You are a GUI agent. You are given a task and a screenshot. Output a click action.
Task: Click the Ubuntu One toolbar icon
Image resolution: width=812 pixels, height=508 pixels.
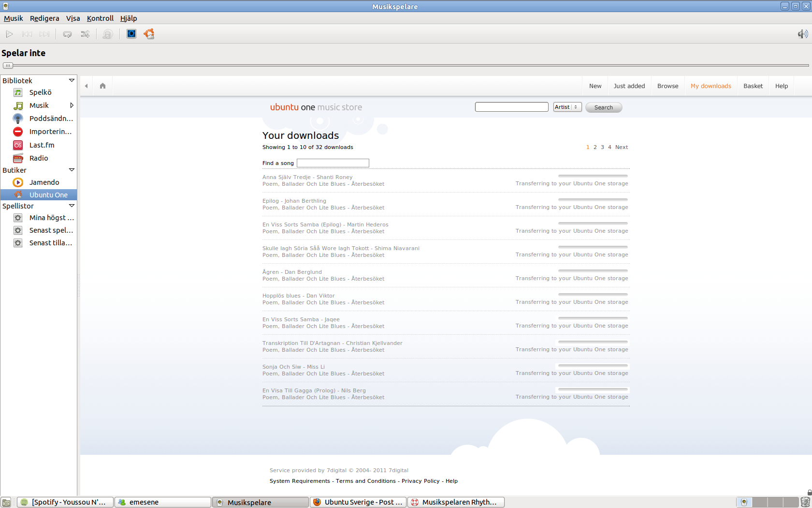(x=149, y=33)
